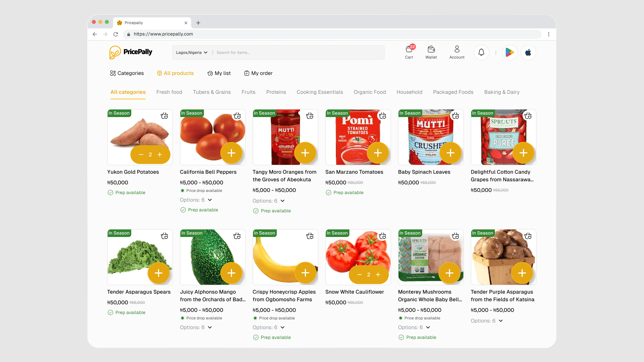Open the Categories menu
644x362 pixels.
coord(127,73)
